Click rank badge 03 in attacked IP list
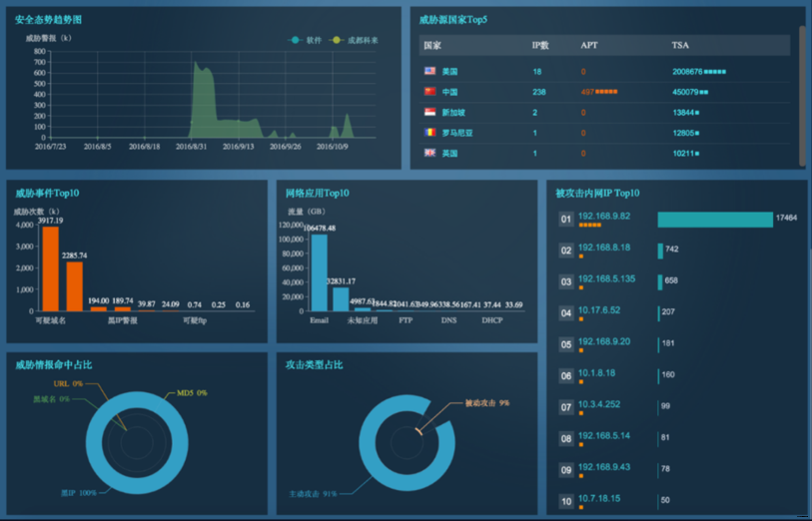 point(566,282)
